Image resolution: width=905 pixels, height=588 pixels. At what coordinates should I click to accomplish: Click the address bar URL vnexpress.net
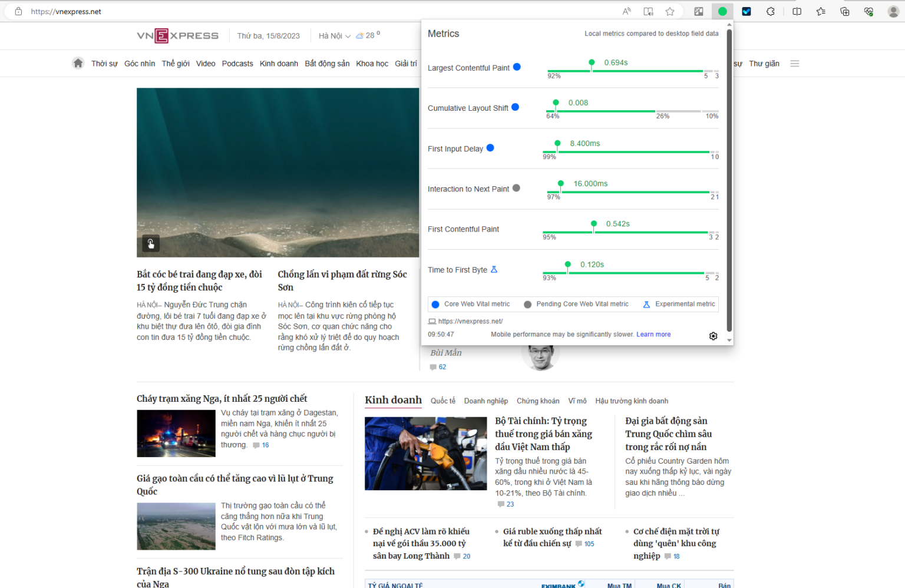point(66,12)
